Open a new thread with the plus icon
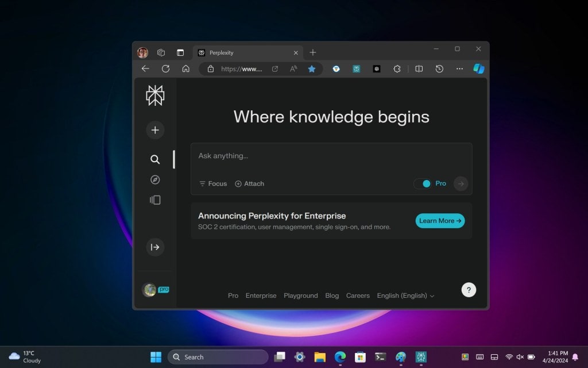The image size is (588, 368). coord(155,130)
